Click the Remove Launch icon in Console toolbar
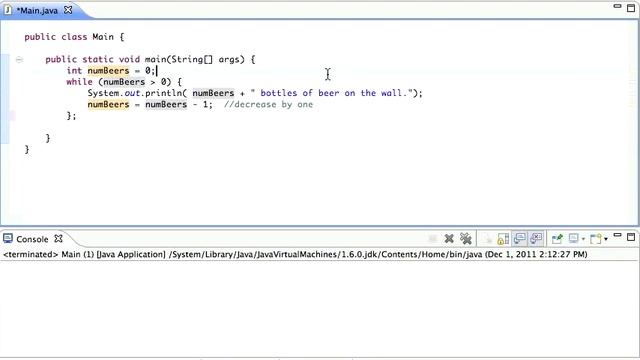The height and width of the screenshot is (360, 640). 449,238
